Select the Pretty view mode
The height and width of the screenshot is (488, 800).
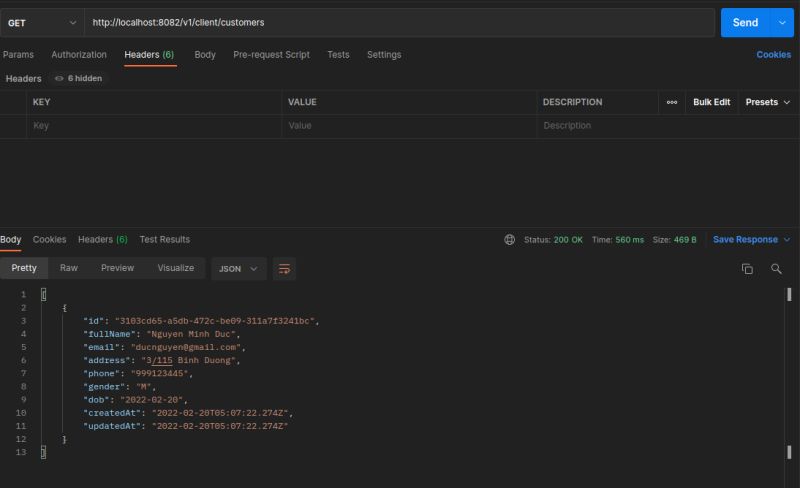(24, 268)
